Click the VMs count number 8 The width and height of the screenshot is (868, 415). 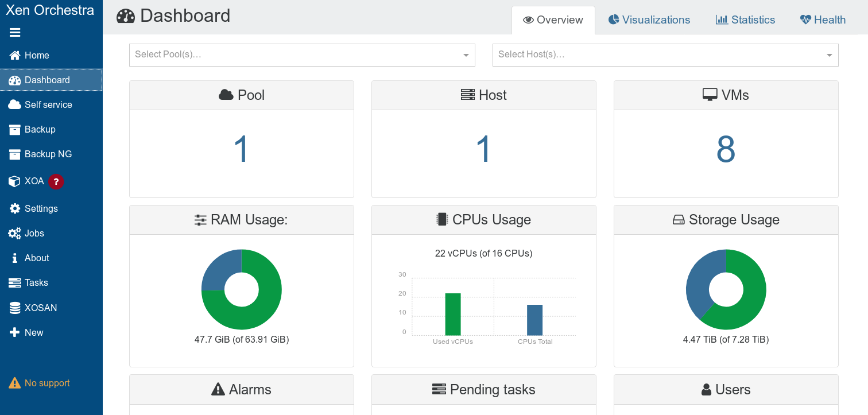726,150
